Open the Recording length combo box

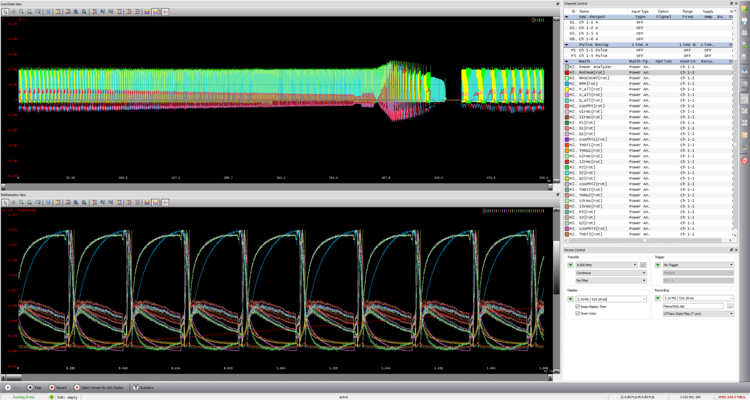698,299
